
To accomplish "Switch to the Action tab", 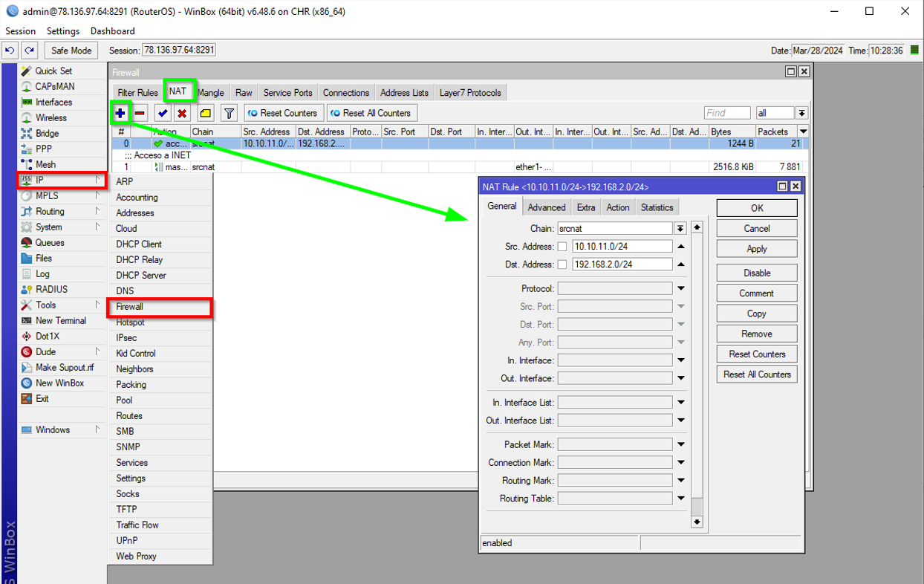I will tap(617, 207).
